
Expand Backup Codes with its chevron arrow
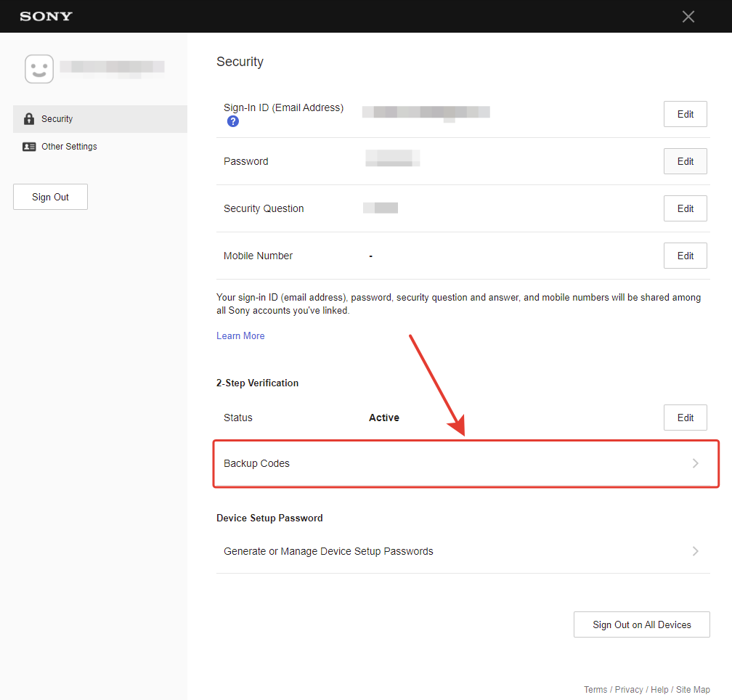695,463
